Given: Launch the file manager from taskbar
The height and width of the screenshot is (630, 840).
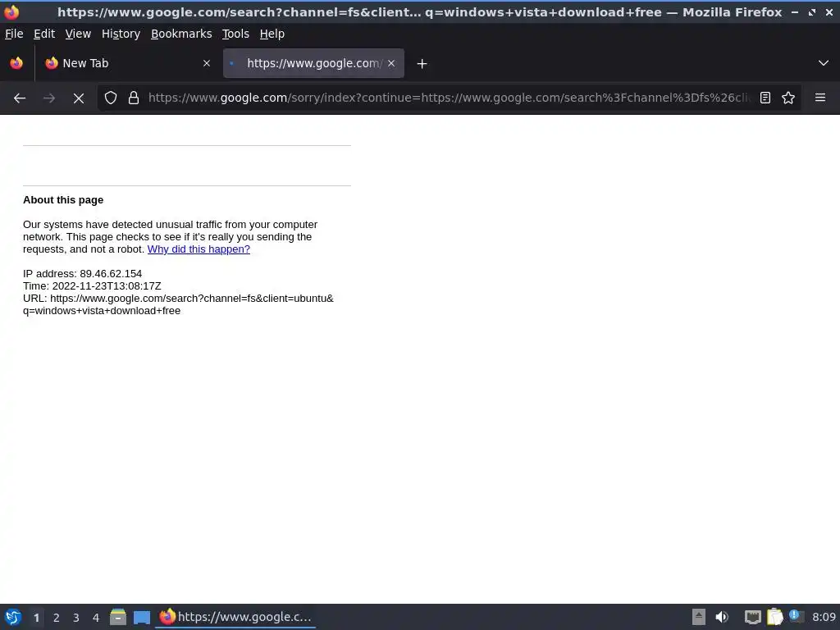Looking at the screenshot, I should tap(118, 617).
